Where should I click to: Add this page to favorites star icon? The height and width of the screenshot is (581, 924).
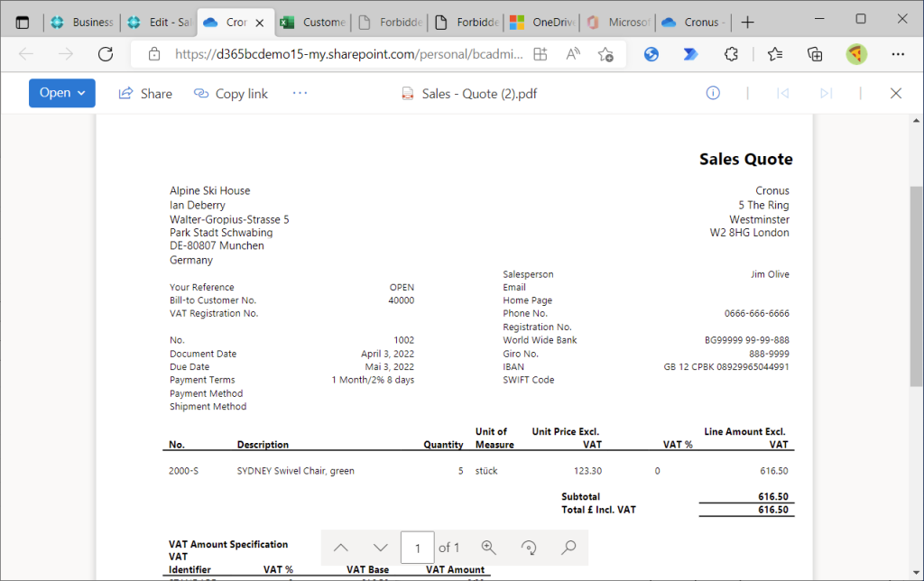(x=605, y=54)
